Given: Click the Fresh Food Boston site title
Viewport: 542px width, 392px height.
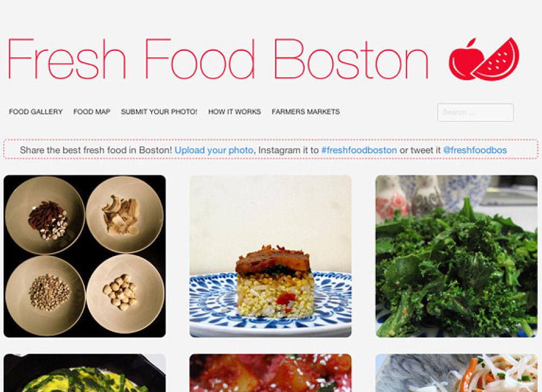Looking at the screenshot, I should (218, 59).
